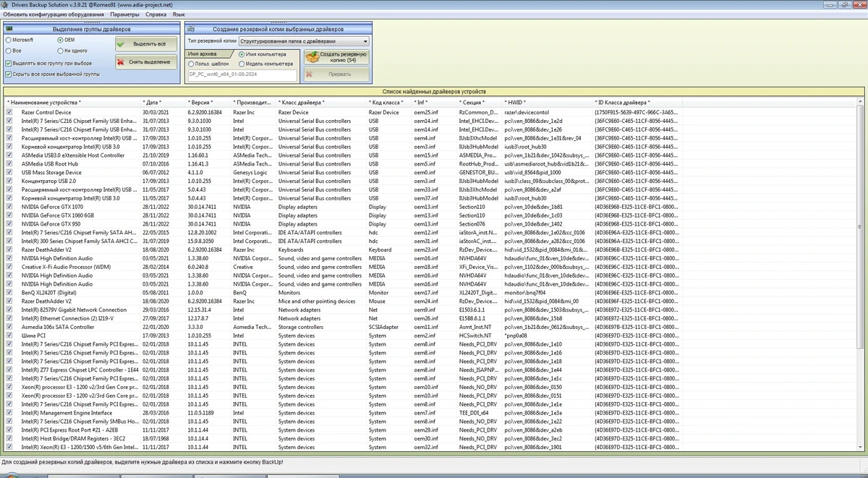The image size is (868, 478).
Task: Uncheck the Creative X-Fi Audio Processor checkbox
Action: point(9,267)
